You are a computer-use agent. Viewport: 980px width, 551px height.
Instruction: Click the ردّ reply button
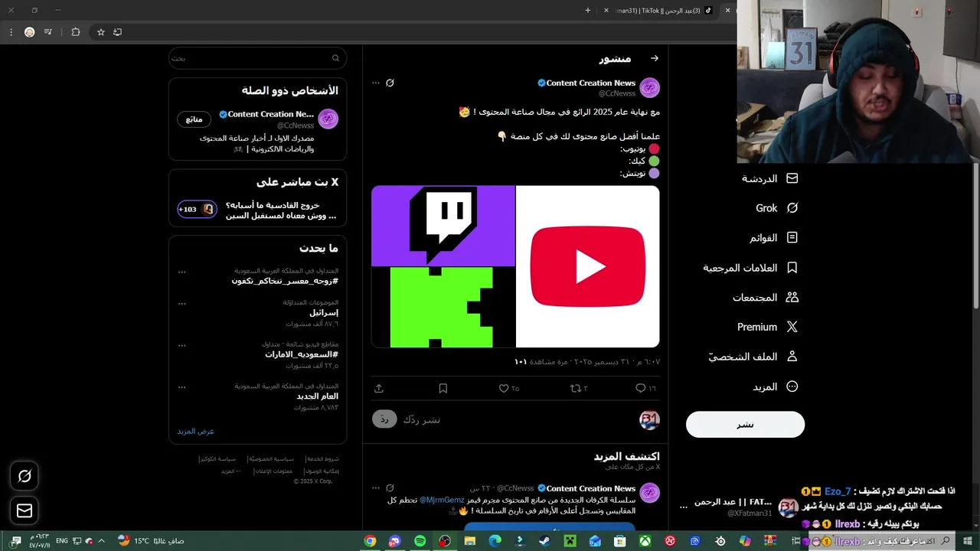tap(384, 419)
